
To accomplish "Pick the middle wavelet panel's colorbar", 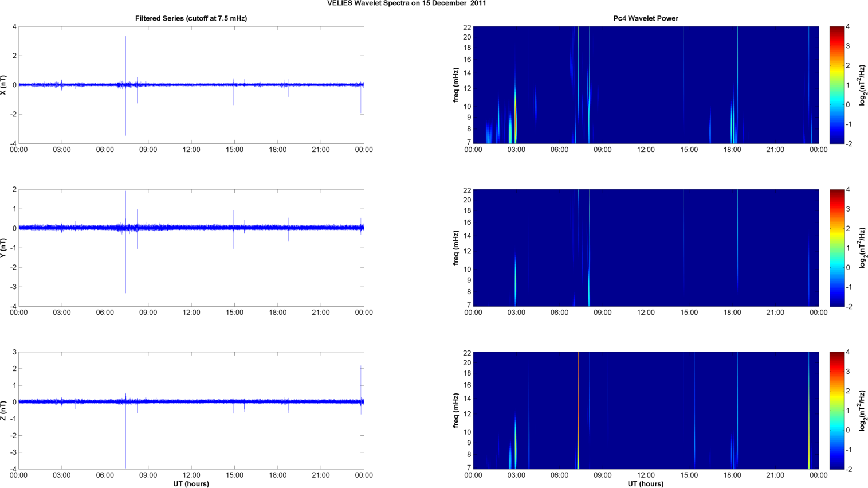I will [x=836, y=248].
